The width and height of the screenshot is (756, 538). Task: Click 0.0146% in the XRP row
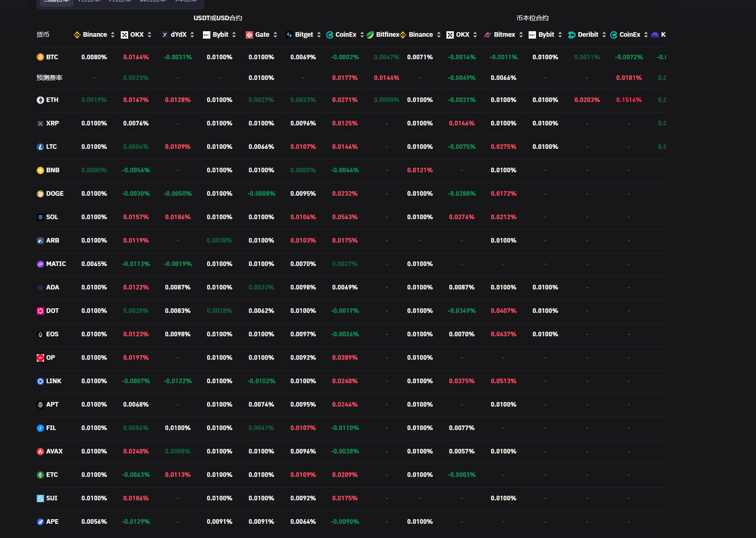tap(462, 123)
